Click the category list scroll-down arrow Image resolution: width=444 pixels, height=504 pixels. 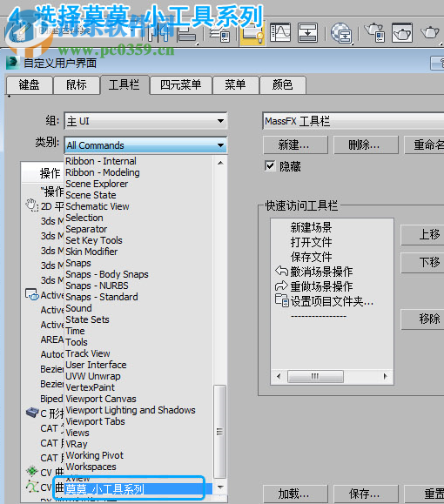click(x=220, y=487)
